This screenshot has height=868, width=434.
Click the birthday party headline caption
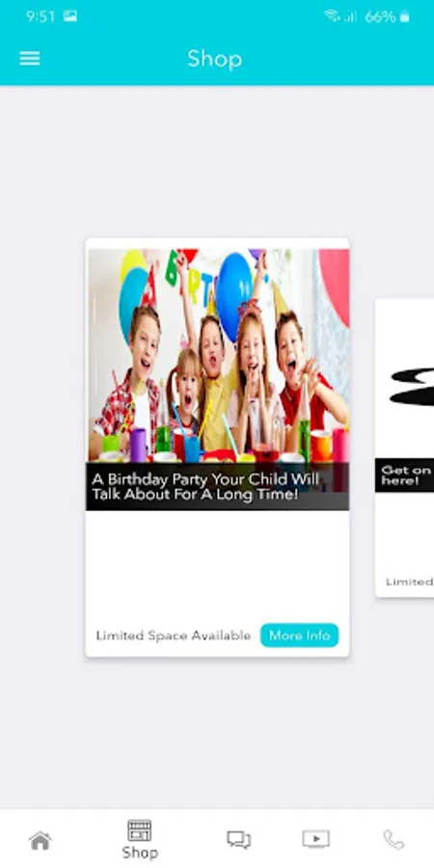click(x=204, y=487)
